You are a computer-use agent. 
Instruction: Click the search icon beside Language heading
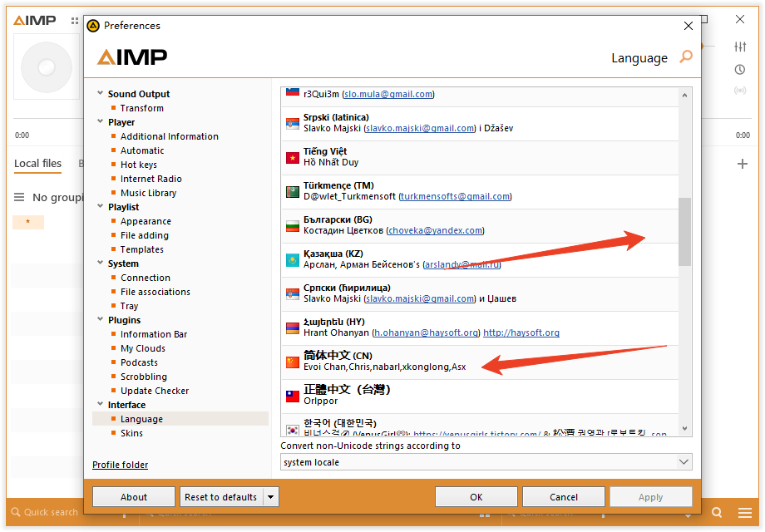686,57
